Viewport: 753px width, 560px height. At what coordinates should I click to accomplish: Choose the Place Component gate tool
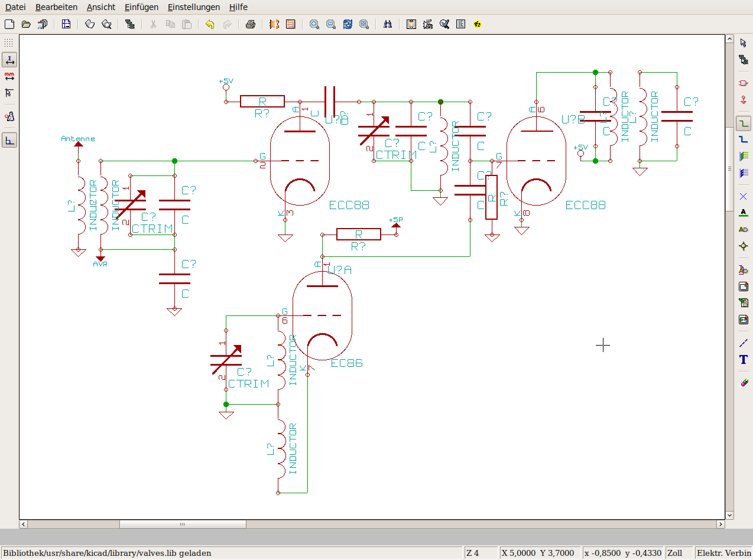point(744,83)
